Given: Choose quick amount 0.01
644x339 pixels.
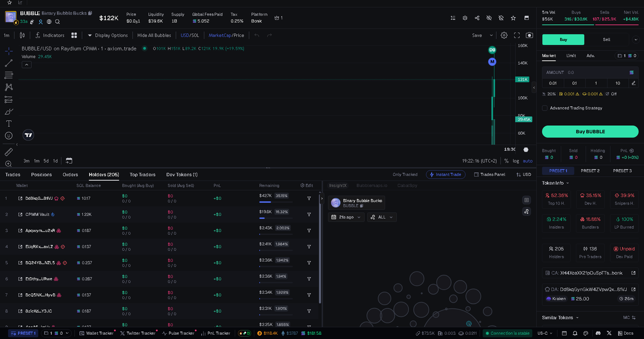Looking at the screenshot, I should coord(553,83).
